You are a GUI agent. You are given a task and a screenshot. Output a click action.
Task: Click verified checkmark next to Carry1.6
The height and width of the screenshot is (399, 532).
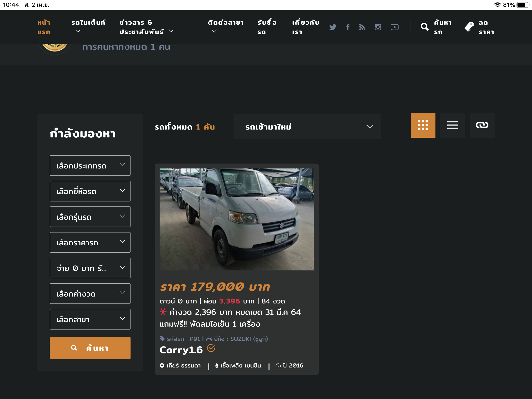tap(211, 348)
